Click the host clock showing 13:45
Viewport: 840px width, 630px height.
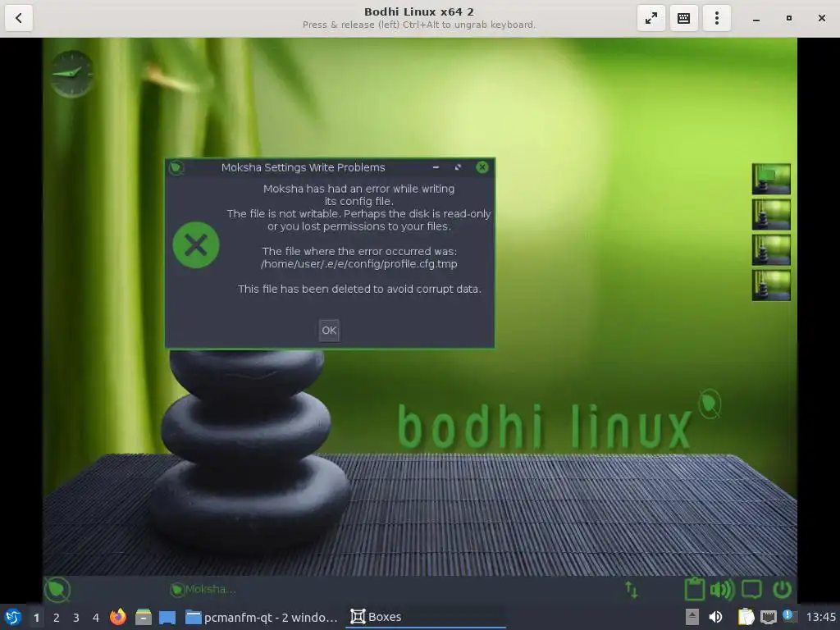click(x=820, y=617)
